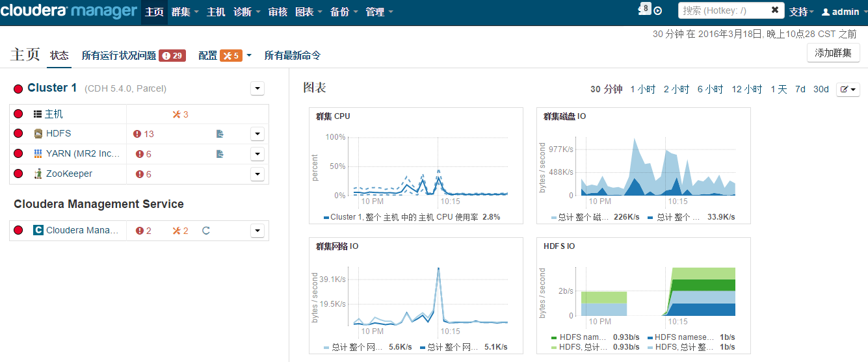Switch to the 所有最新命令 tab
The width and height of the screenshot is (868, 362).
(293, 56)
